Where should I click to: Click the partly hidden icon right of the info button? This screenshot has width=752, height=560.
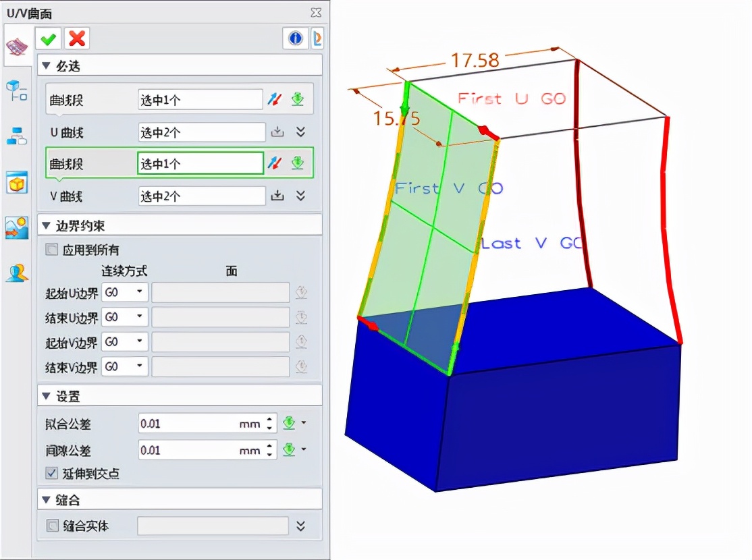tap(317, 38)
